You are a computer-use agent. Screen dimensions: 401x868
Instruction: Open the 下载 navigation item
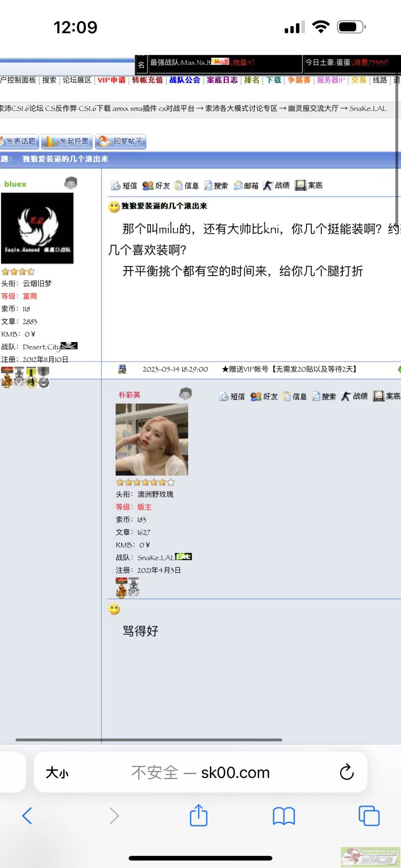click(273, 80)
